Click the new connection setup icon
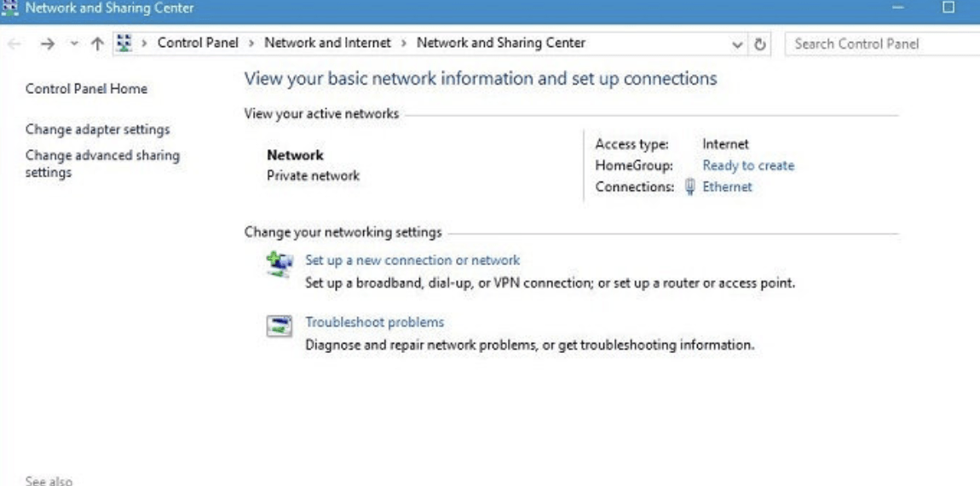 click(279, 263)
